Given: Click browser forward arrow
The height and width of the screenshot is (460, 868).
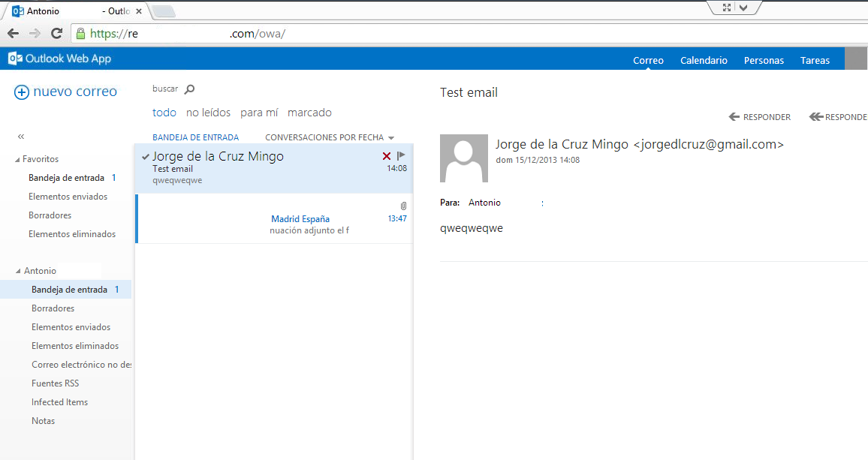Looking at the screenshot, I should [x=35, y=34].
